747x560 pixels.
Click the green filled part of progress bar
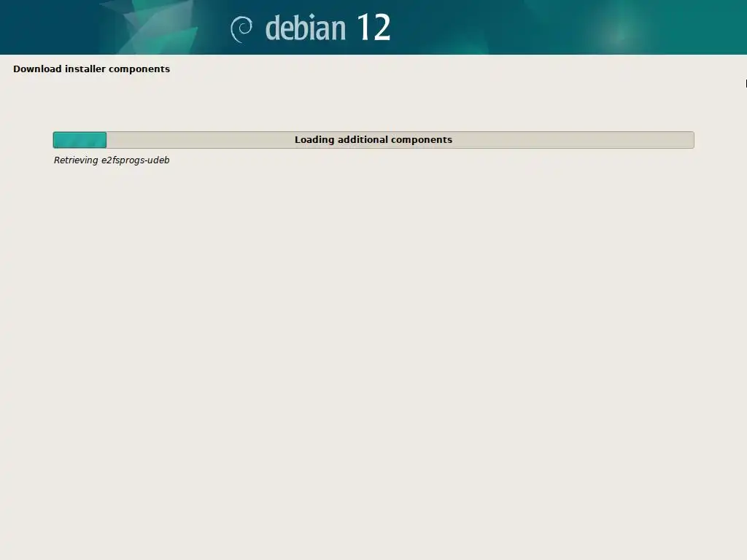(x=80, y=140)
